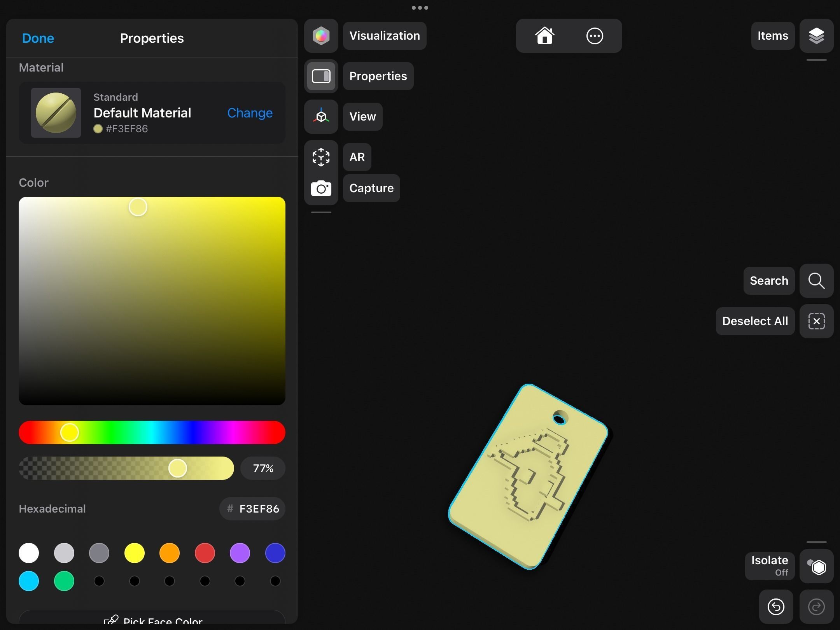Toggle the Isolate Off icon

pos(816,567)
